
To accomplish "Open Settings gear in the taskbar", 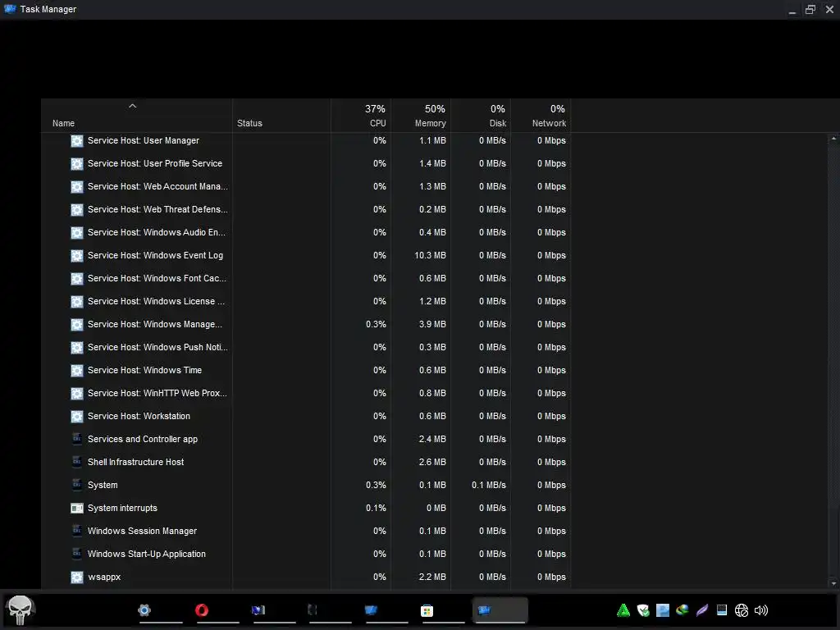I will [x=144, y=610].
